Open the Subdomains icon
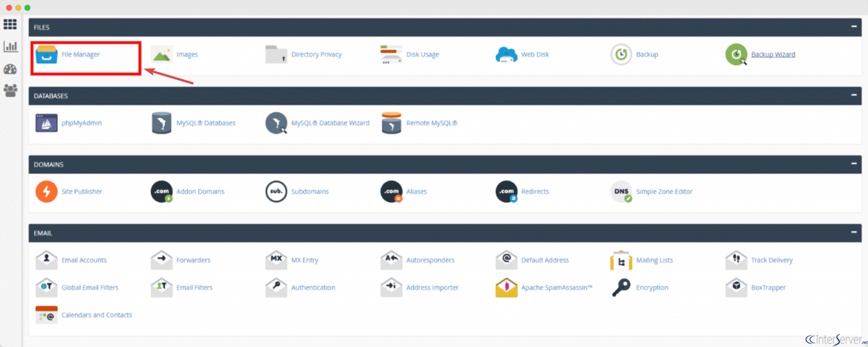 coord(276,192)
